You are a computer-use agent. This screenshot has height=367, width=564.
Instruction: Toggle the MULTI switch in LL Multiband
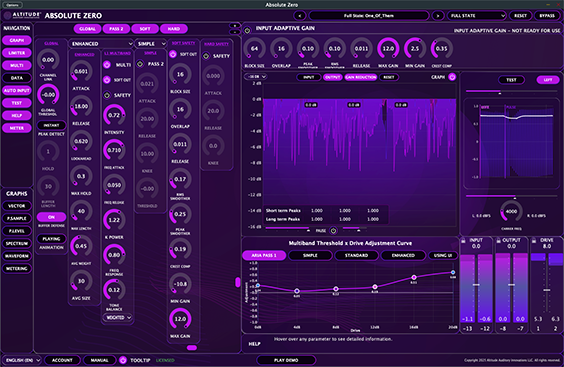point(107,65)
